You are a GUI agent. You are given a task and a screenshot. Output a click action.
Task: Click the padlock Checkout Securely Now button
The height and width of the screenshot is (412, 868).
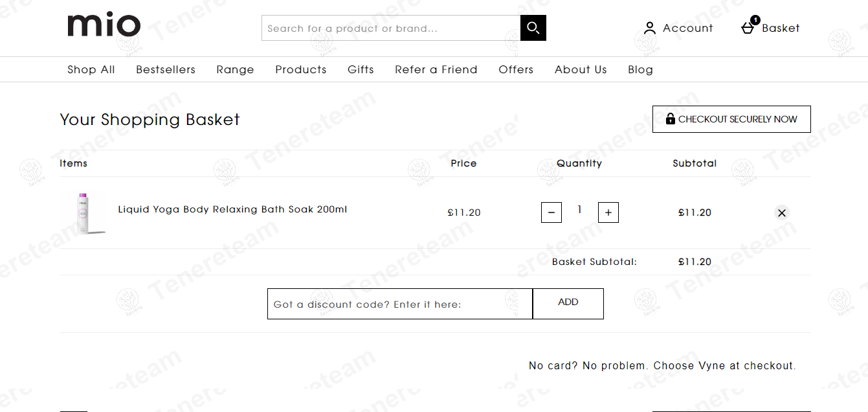[x=731, y=119]
